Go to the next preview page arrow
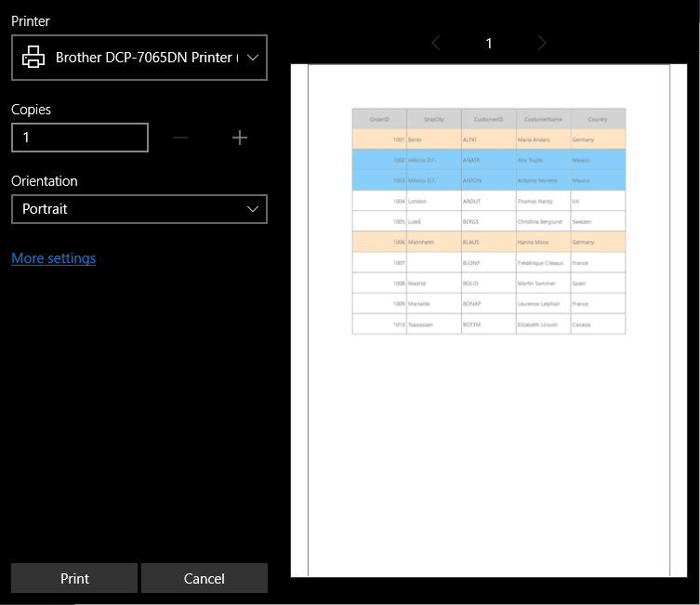700x605 pixels. [x=542, y=44]
